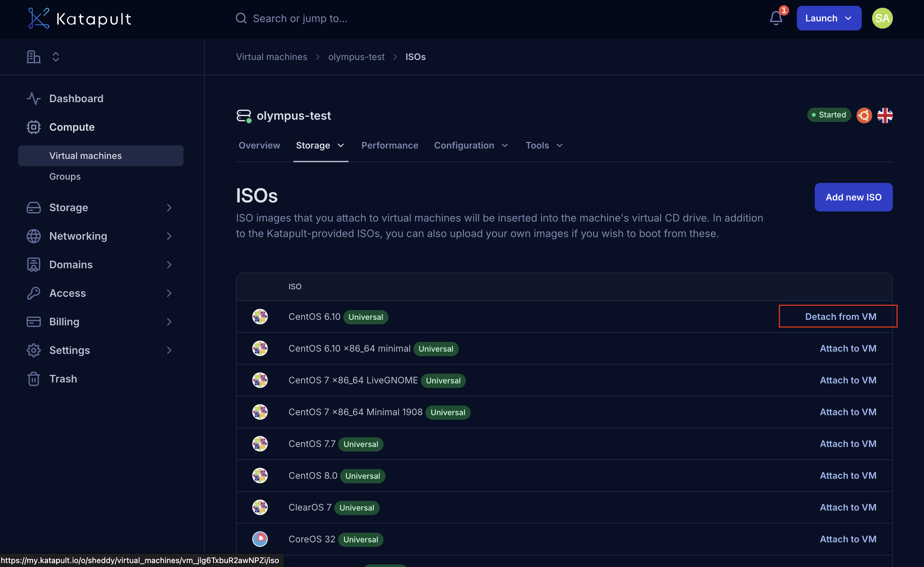Click the CentOS 7.7 logo icon
This screenshot has height=567, width=924.
point(260,443)
